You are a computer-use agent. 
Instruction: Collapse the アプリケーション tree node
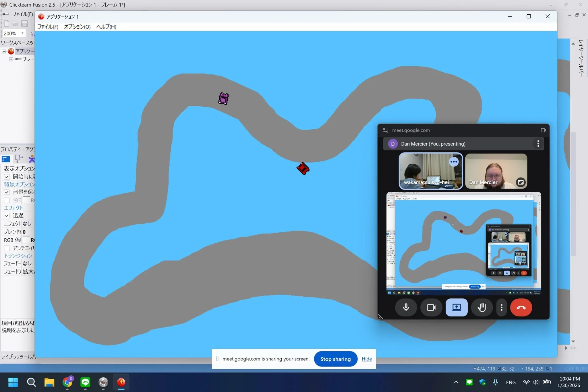point(4,52)
